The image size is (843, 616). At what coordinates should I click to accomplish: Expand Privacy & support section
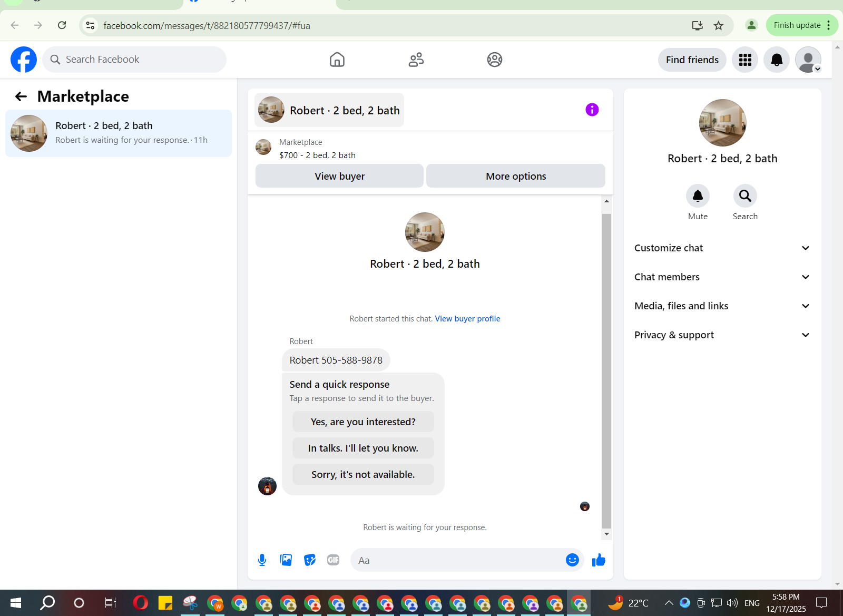(722, 335)
